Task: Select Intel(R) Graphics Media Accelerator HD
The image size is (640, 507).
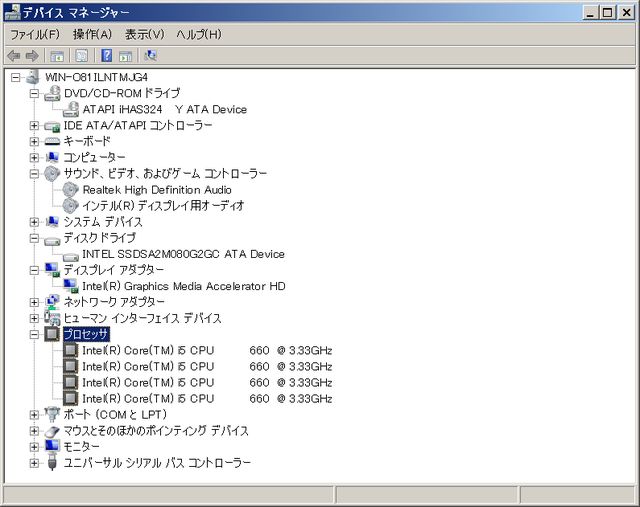Action: (x=183, y=286)
